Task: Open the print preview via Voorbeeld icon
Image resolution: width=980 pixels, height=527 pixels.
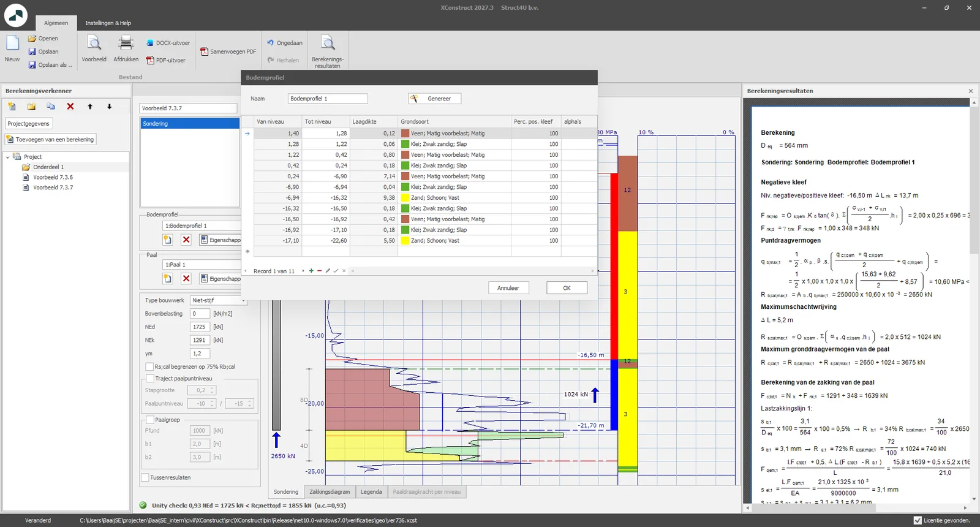Action: (x=94, y=44)
